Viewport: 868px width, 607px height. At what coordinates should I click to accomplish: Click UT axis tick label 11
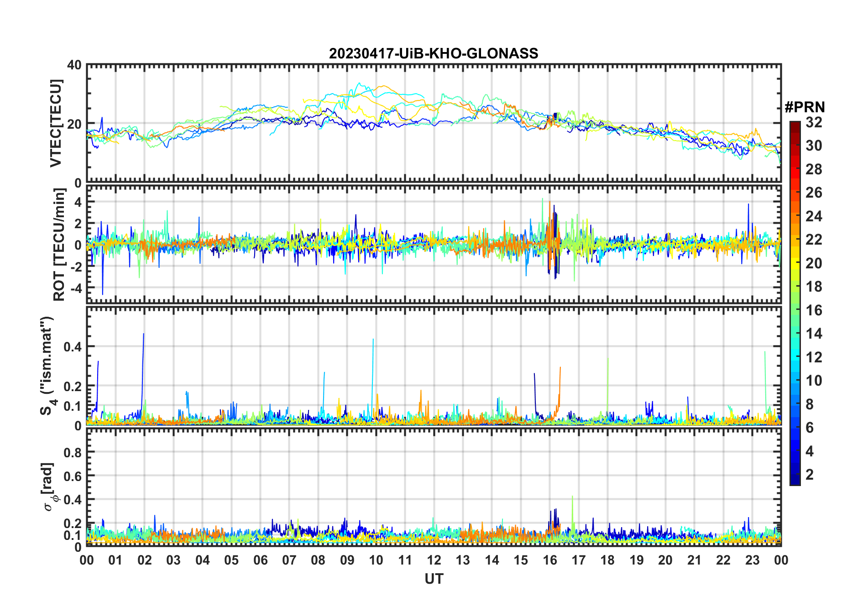405,560
